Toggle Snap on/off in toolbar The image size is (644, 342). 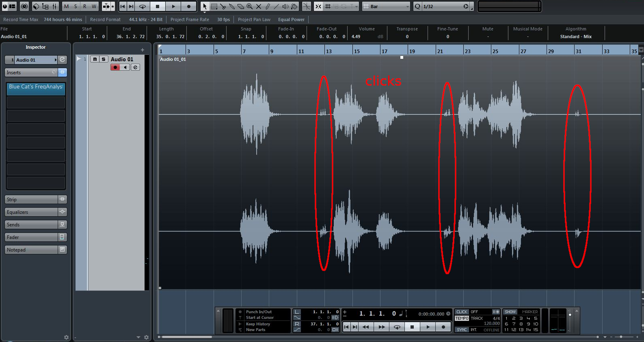pyautogui.click(x=319, y=6)
